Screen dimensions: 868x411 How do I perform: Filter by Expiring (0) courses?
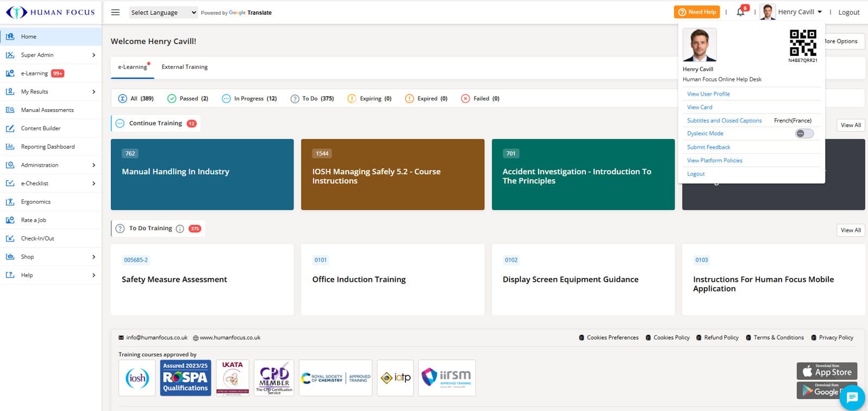point(370,98)
